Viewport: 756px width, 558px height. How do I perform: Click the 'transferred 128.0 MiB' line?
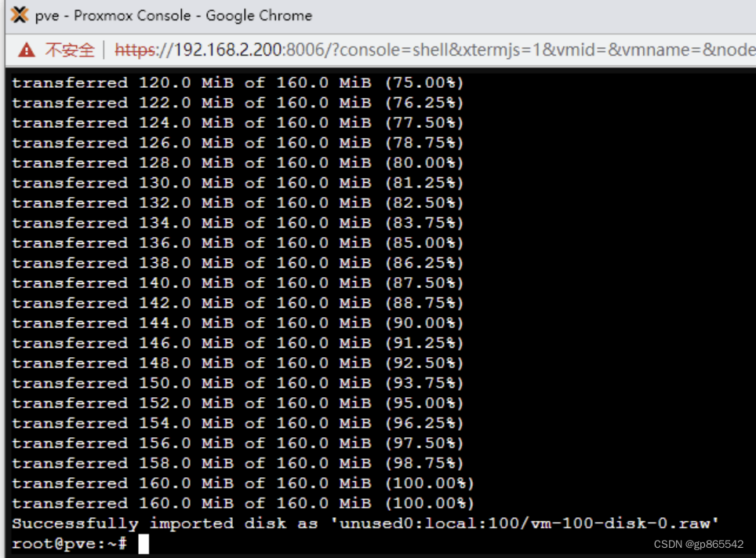point(238,162)
